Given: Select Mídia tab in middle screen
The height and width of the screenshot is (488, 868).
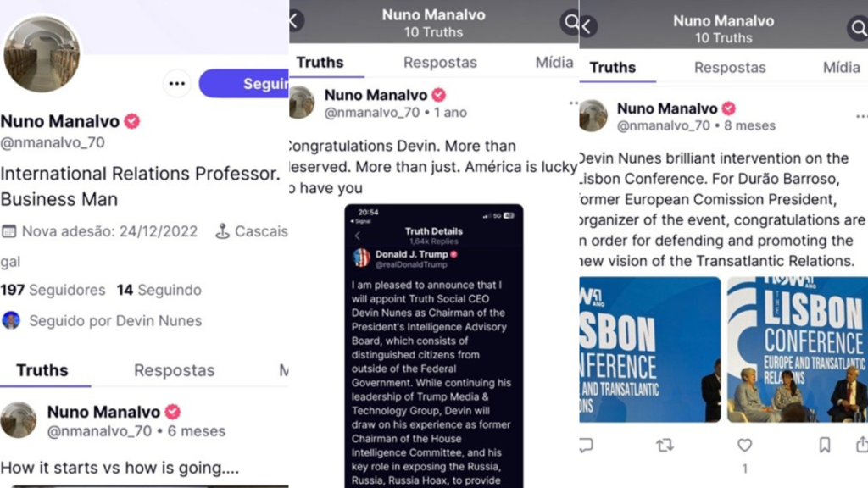Looking at the screenshot, I should click(x=554, y=63).
